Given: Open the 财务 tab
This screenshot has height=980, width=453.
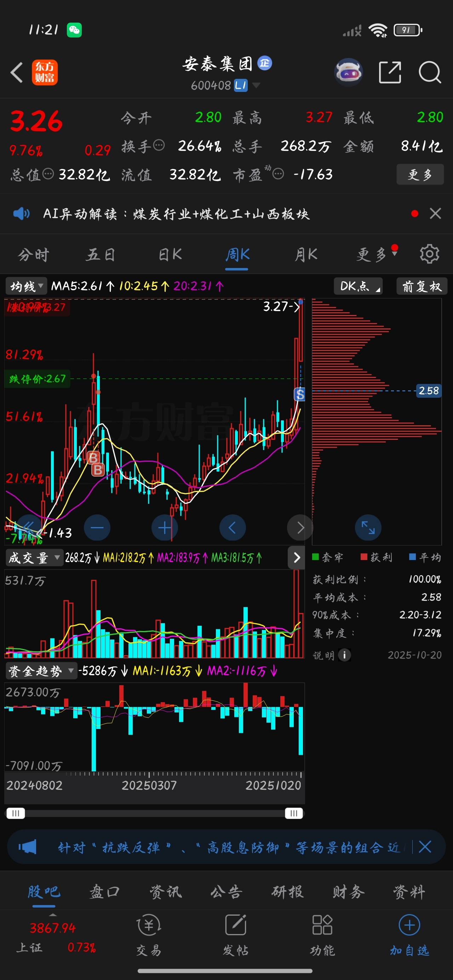Looking at the screenshot, I should (x=349, y=891).
